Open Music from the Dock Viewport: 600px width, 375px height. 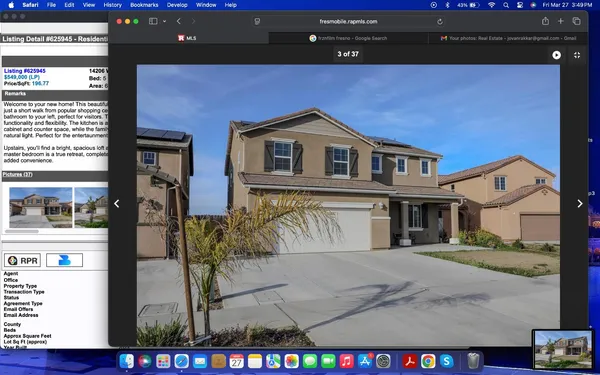click(x=347, y=361)
